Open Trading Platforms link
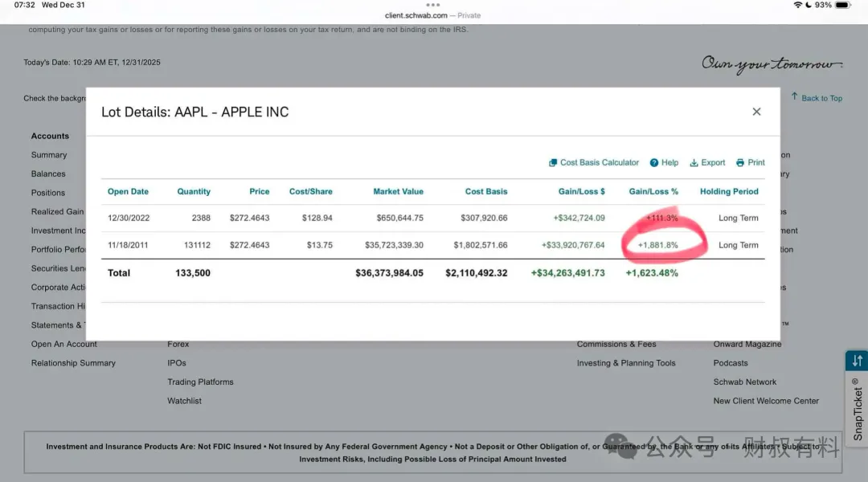This screenshot has width=868, height=482. coord(200,382)
